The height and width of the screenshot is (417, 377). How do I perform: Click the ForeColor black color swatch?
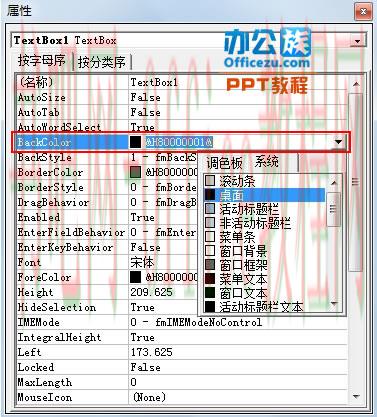pos(135,277)
